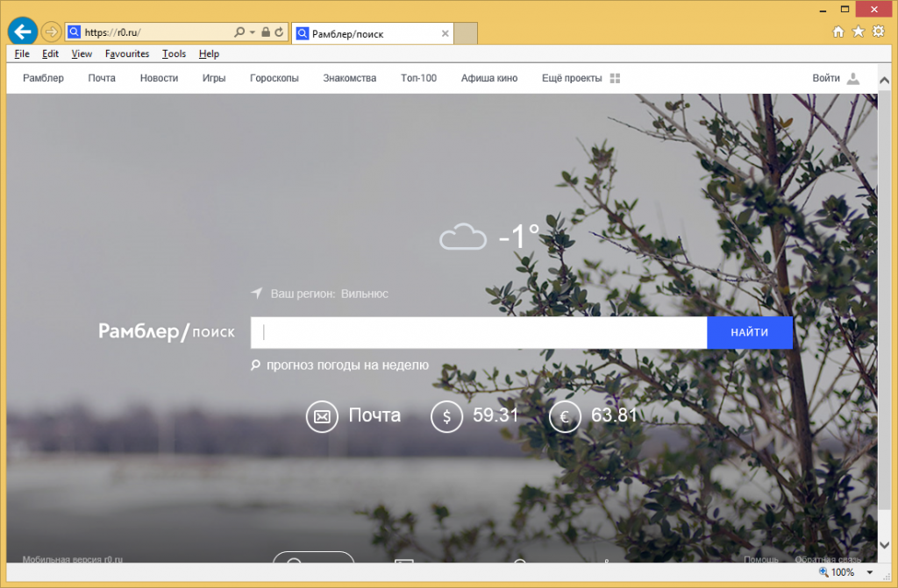The width and height of the screenshot is (898, 588).
Task: Expand the address bar search dropdown arrow
Action: pos(253,32)
